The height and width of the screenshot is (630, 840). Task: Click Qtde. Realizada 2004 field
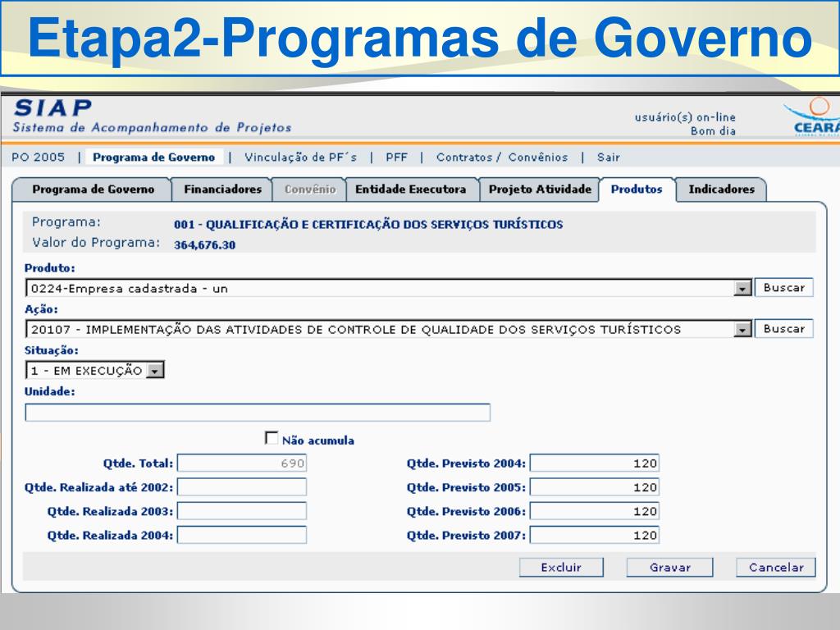(x=242, y=535)
